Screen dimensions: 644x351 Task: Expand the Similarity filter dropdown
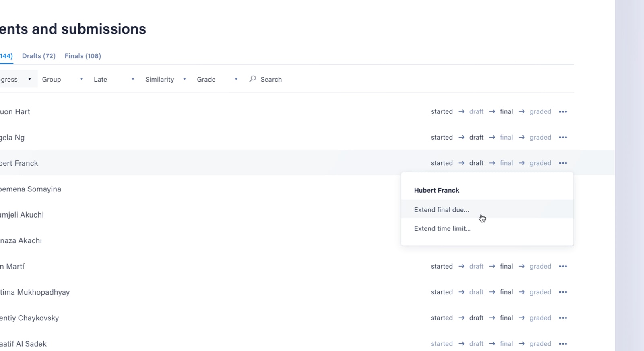tap(165, 80)
